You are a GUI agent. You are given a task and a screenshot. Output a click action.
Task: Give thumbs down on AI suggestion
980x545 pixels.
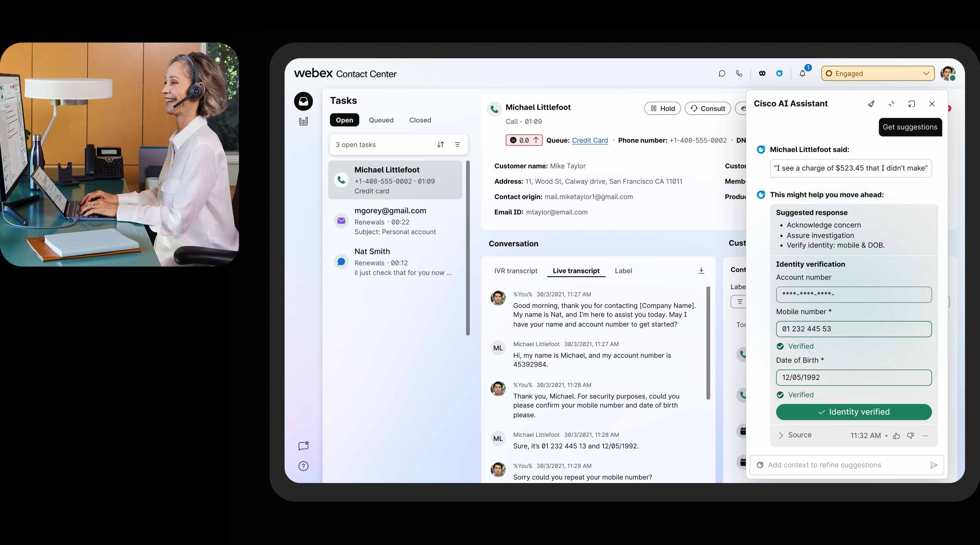point(911,436)
